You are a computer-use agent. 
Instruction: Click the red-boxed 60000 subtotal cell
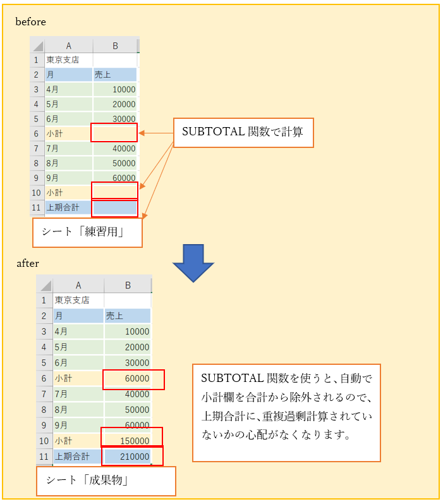133,379
